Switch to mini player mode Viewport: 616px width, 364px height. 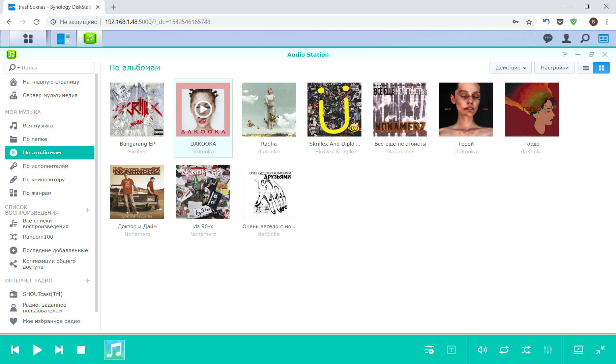click(600, 350)
